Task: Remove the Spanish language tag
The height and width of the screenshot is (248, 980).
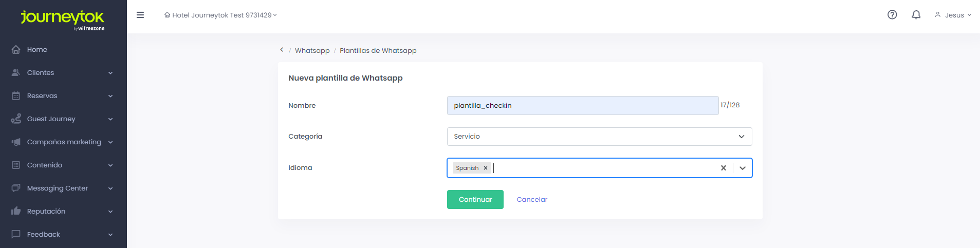Action: [x=485, y=168]
